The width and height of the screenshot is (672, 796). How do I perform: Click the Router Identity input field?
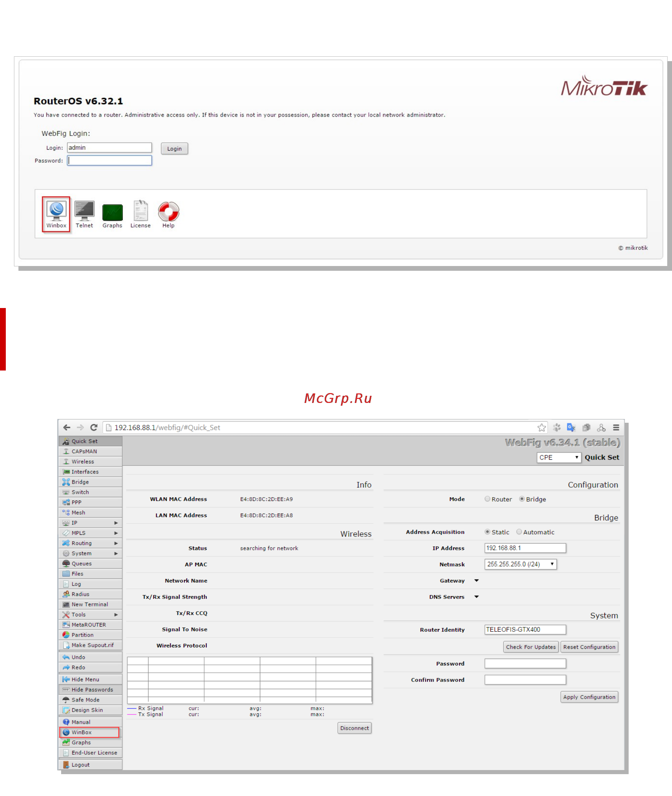pos(525,629)
